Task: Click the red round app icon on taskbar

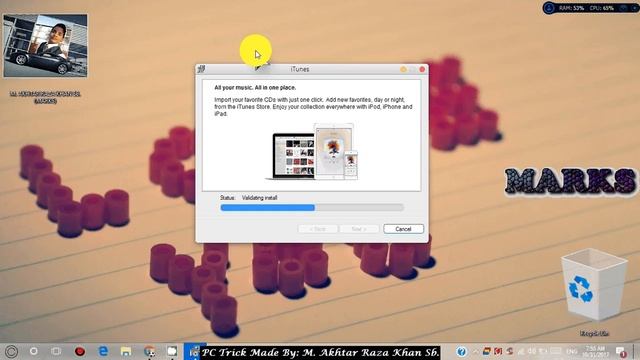Action: pyautogui.click(x=80, y=351)
